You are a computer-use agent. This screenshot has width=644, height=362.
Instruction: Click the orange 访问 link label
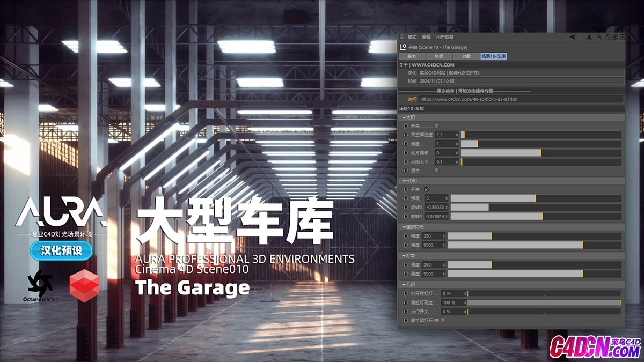(x=412, y=99)
